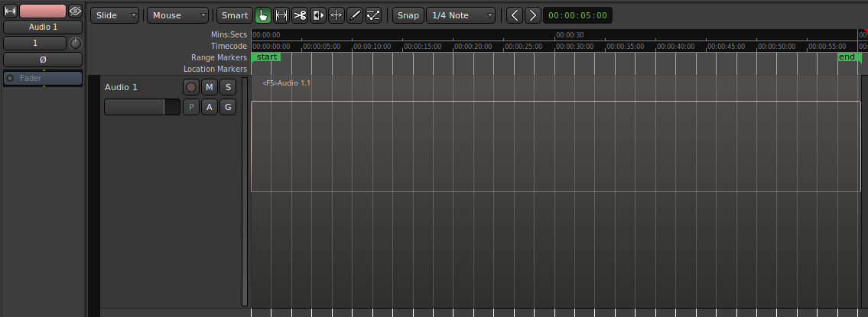Select the Audition (speaker) tool
Image resolution: width=868 pixels, height=317 pixels.
318,15
